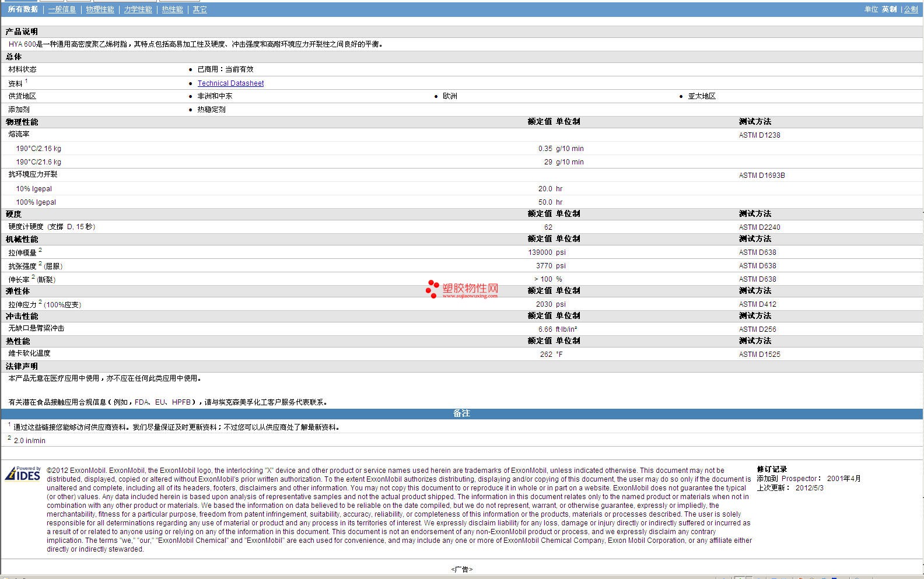Click the ASTM D2240 hardness test method

(759, 227)
